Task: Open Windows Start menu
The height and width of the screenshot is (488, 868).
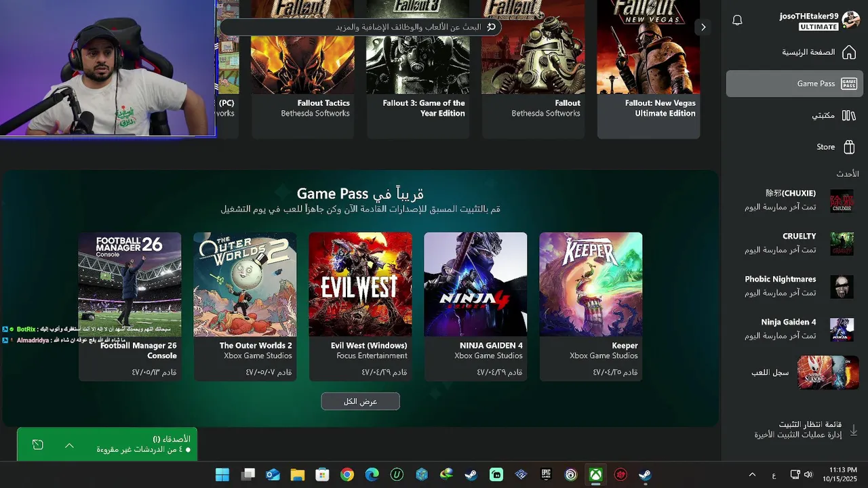Action: (x=222, y=474)
